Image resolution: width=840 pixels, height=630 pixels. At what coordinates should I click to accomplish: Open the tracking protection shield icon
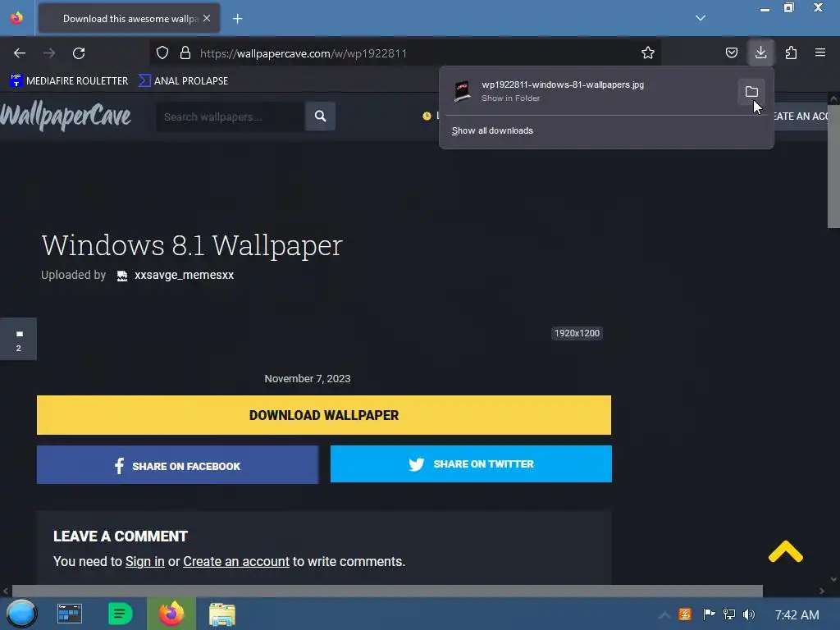click(x=162, y=52)
